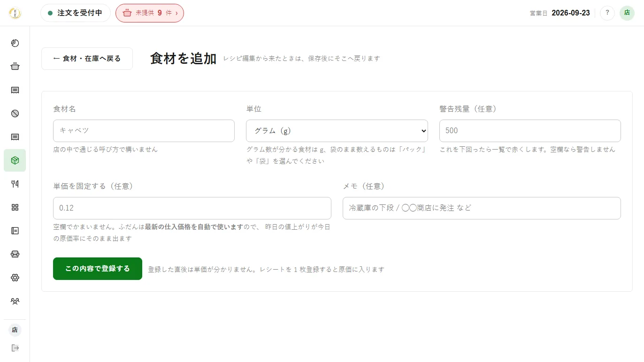This screenshot has width=644, height=362.
Task: Click the four-square grid icon in sidebar
Action: click(x=15, y=207)
